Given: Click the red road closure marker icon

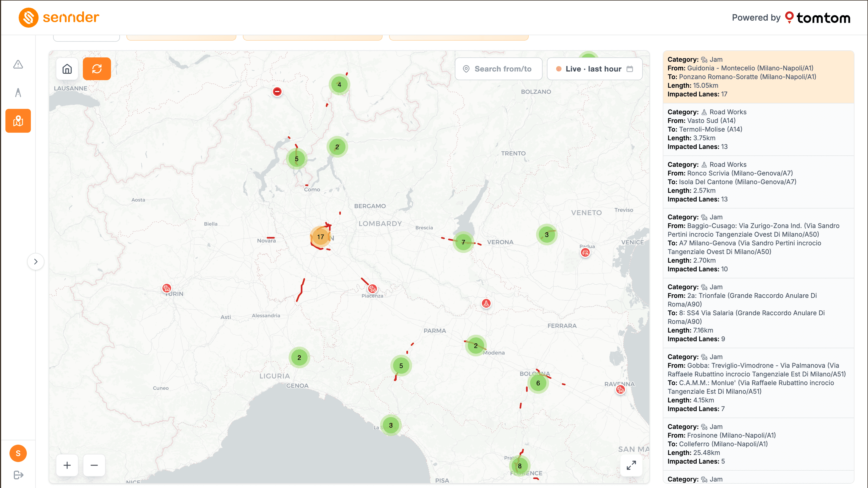Looking at the screenshot, I should coord(277,91).
